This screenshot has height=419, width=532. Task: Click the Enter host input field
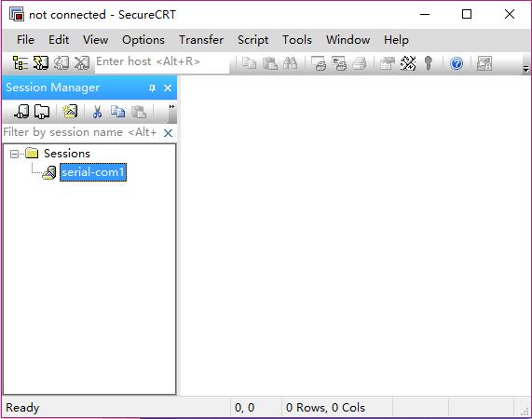162,62
